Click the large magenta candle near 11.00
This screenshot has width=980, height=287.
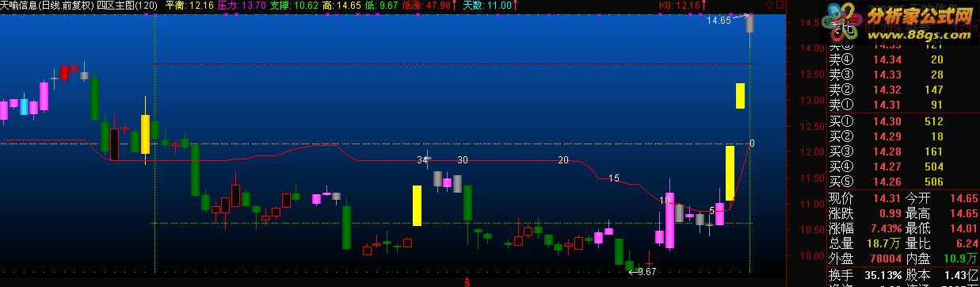[x=669, y=220]
